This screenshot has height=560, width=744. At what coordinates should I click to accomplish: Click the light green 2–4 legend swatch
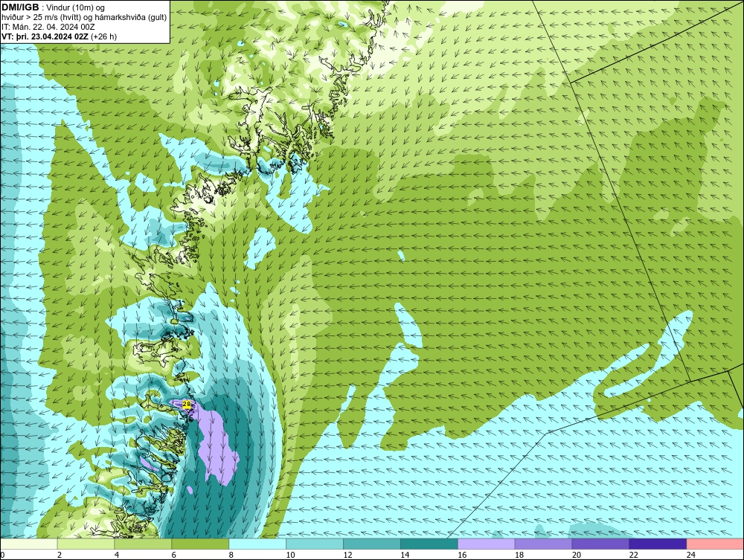[86, 544]
